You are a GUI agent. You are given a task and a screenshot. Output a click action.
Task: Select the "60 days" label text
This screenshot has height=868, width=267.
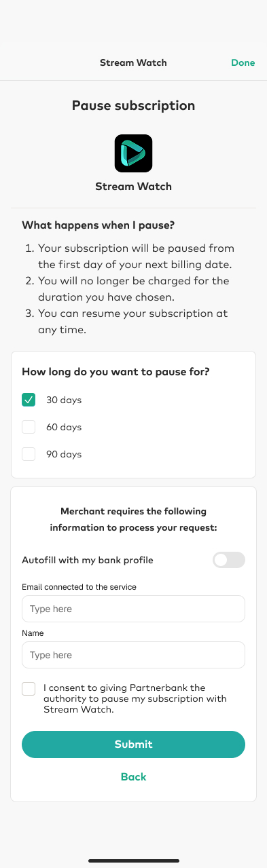pos(64,427)
